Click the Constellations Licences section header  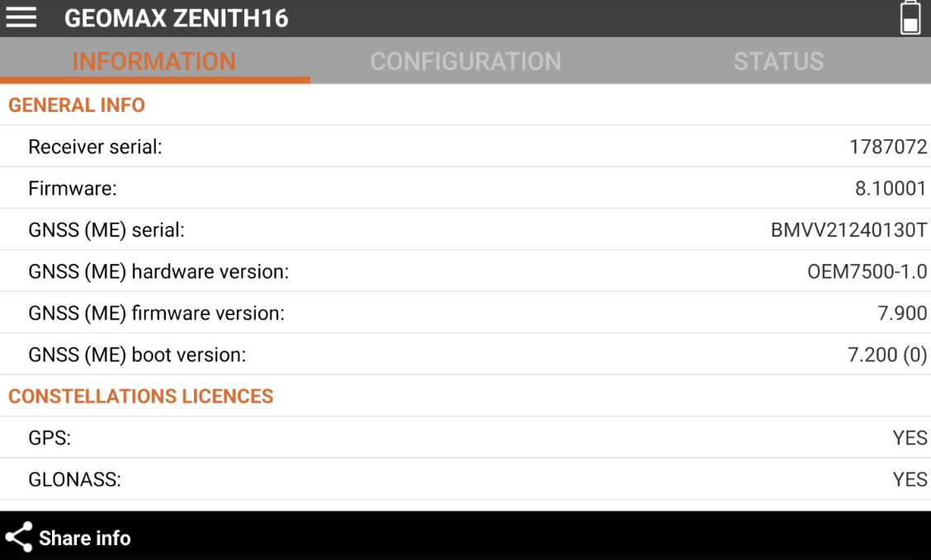[x=141, y=397]
